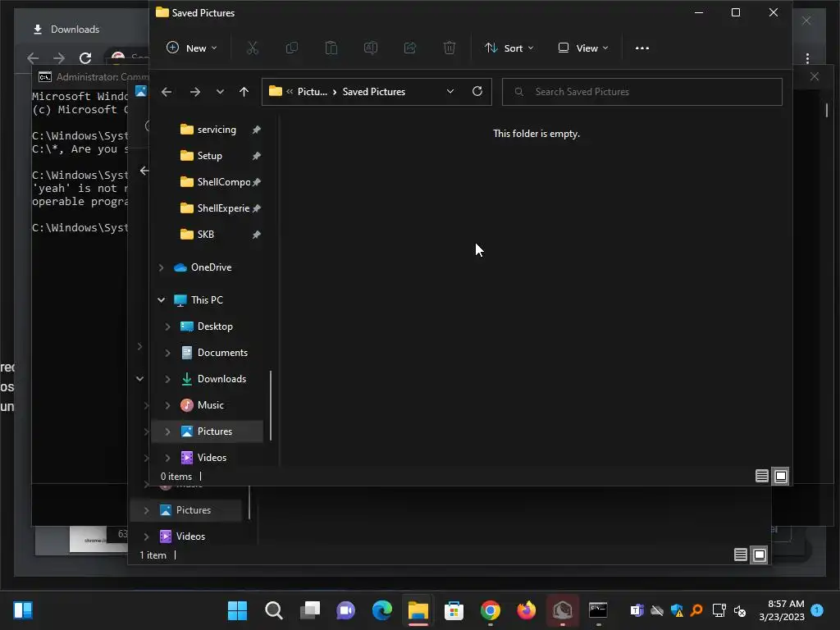Click the pin icon beside SKB
This screenshot has height=630, width=840.
pos(257,235)
